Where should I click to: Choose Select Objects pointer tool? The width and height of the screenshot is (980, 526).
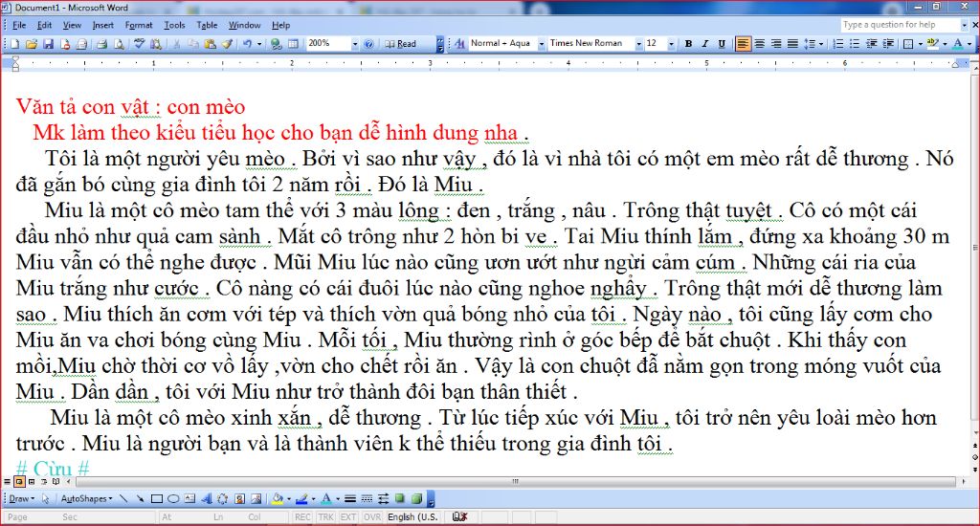coord(46,498)
